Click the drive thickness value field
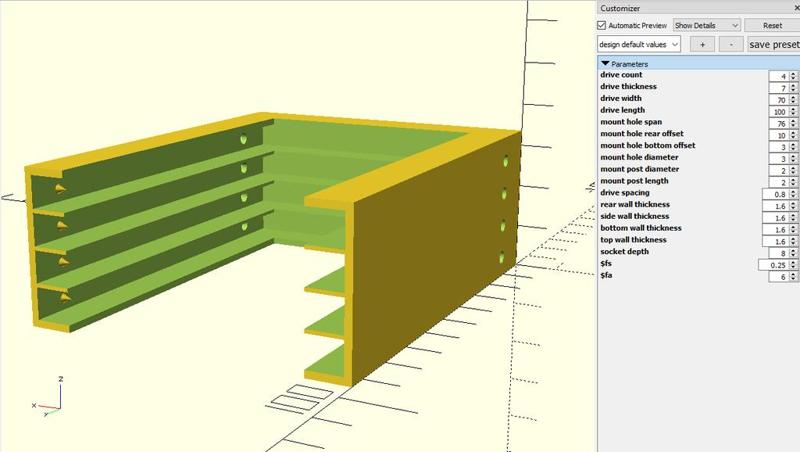The height and width of the screenshot is (452, 800). click(779, 88)
